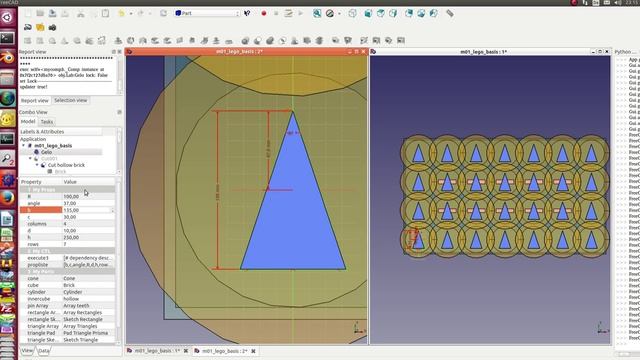This screenshot has height=360, width=640.
Task: Click the measure distance ruler icon
Action: click(x=450, y=13)
